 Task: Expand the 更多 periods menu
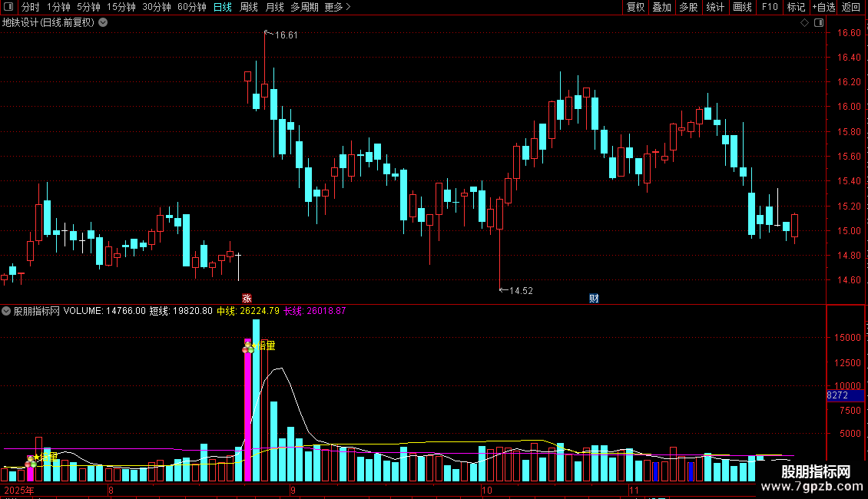tap(337, 7)
